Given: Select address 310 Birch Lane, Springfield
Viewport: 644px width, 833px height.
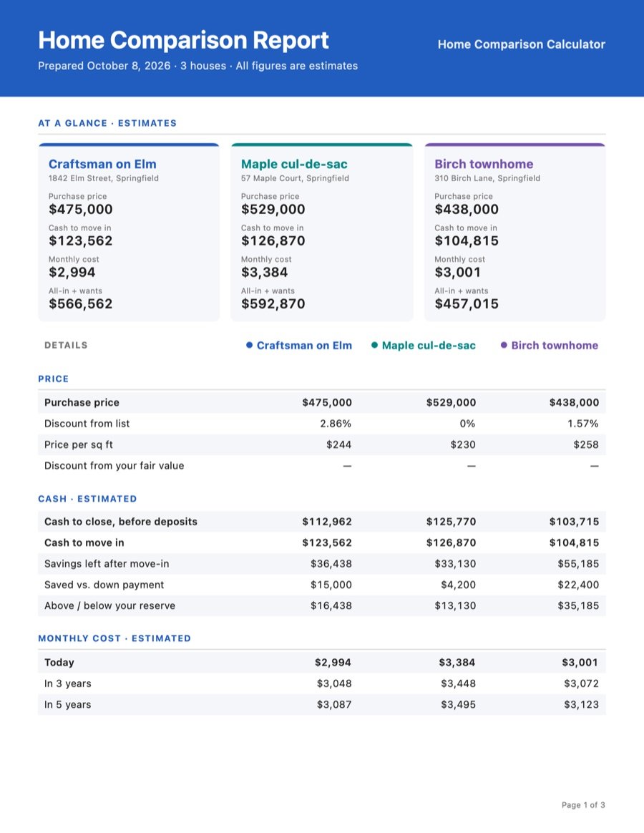Looking at the screenshot, I should point(487,178).
